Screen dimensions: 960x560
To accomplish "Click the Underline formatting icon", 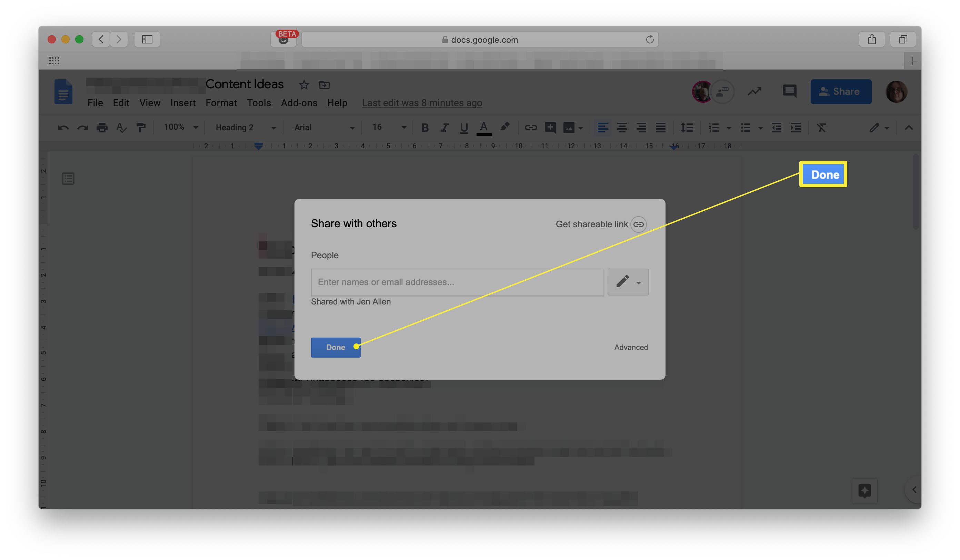I will (463, 127).
